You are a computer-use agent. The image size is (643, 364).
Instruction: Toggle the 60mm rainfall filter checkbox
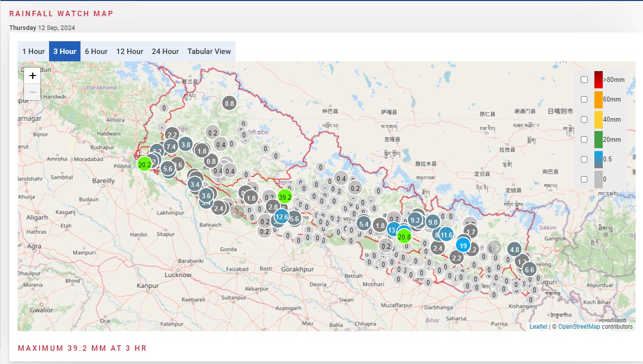pyautogui.click(x=584, y=99)
